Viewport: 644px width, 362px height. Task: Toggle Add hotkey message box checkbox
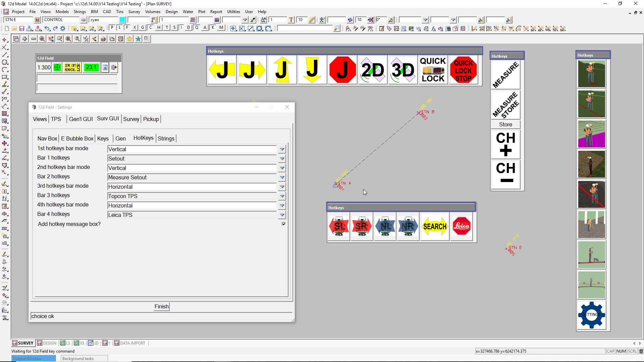(x=284, y=224)
